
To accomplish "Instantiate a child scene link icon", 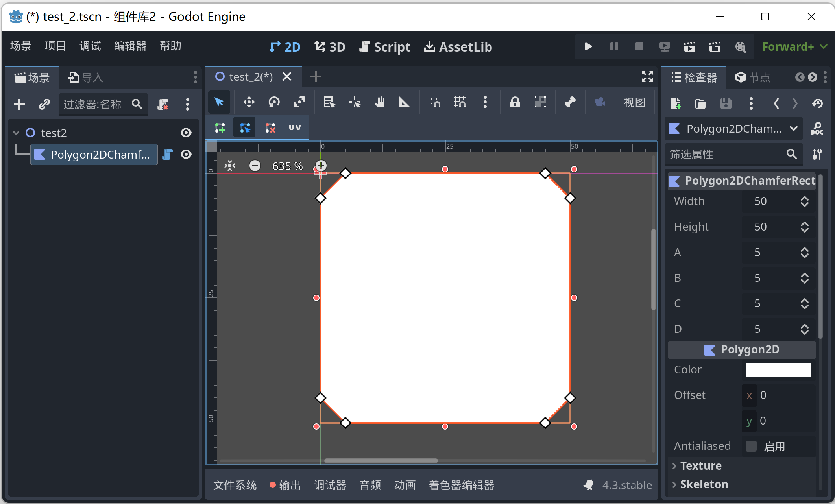I will [x=44, y=104].
